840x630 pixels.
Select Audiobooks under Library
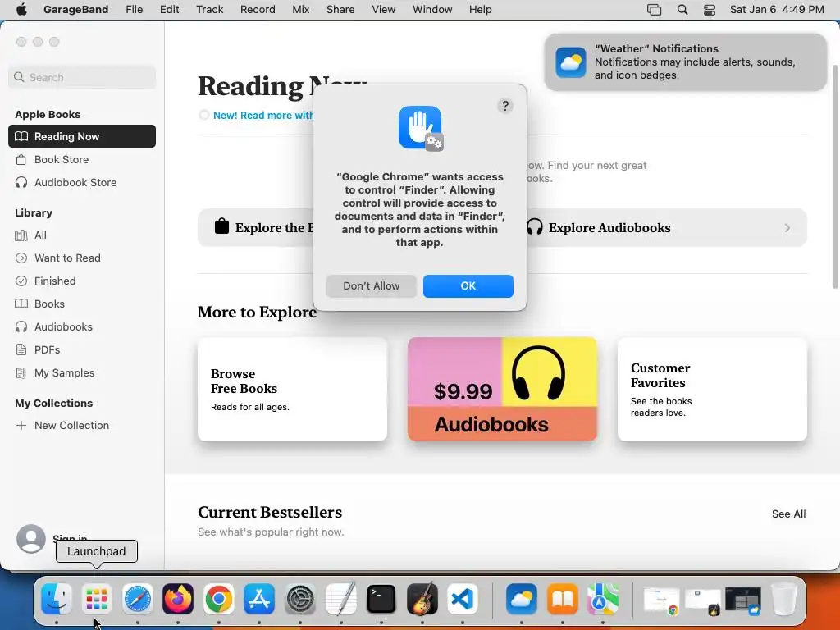point(82,326)
